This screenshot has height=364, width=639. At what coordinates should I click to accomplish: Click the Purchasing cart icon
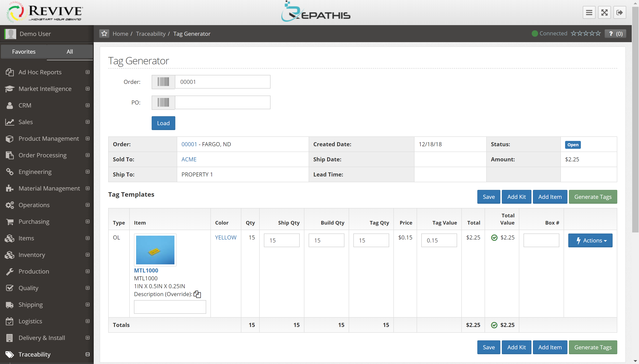10,222
